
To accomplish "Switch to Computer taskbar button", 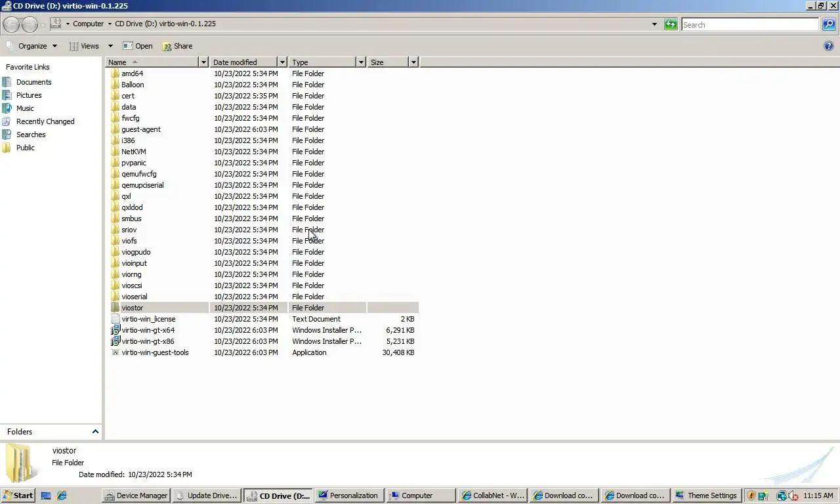I will coord(420,495).
